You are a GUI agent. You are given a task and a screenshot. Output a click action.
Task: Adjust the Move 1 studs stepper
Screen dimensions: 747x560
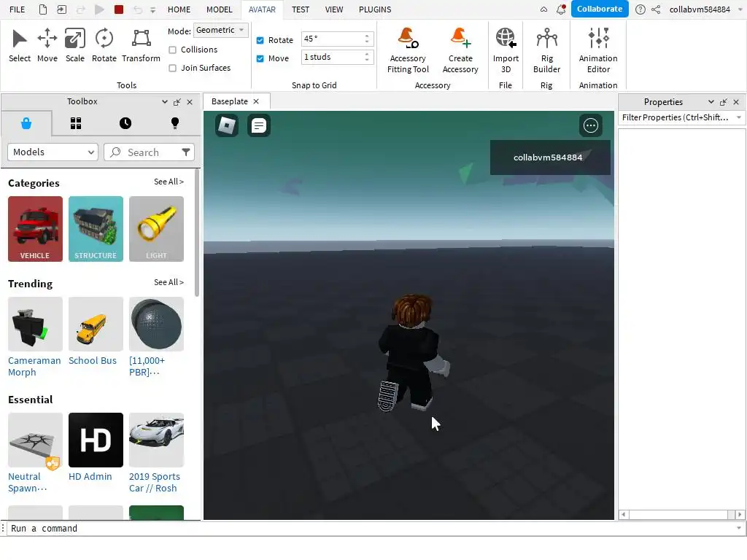367,57
